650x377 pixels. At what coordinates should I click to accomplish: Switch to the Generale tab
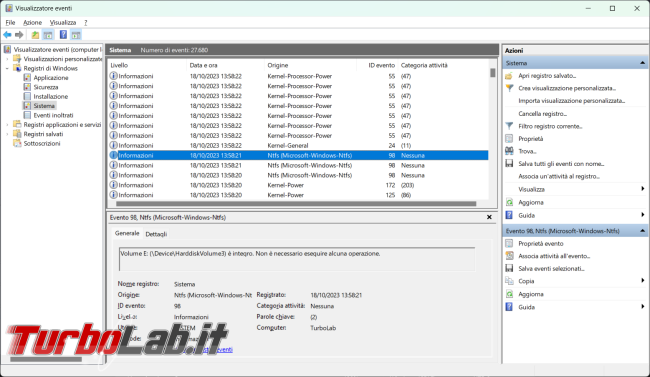(127, 233)
